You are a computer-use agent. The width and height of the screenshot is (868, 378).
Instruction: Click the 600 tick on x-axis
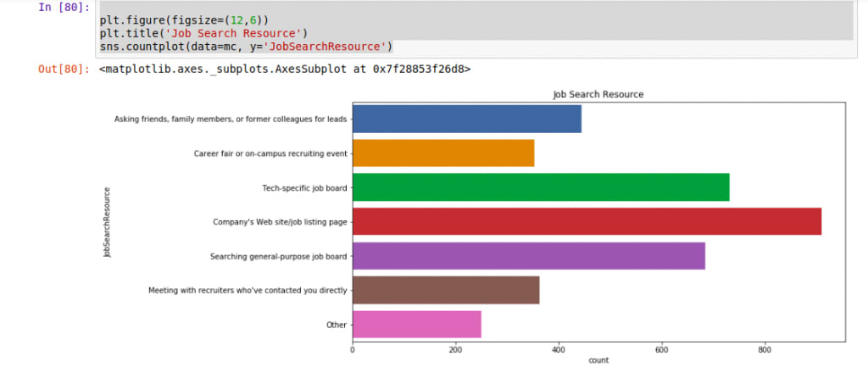coord(661,350)
